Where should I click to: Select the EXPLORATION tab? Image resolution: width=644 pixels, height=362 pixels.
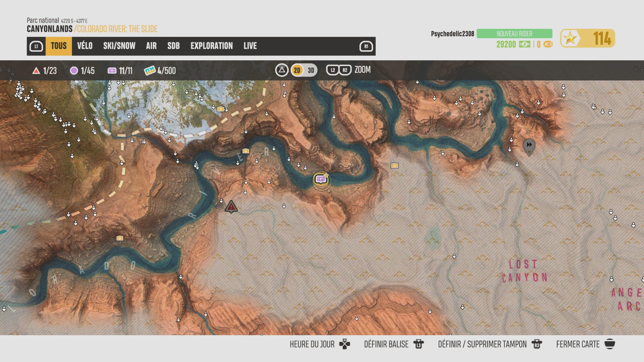point(212,46)
